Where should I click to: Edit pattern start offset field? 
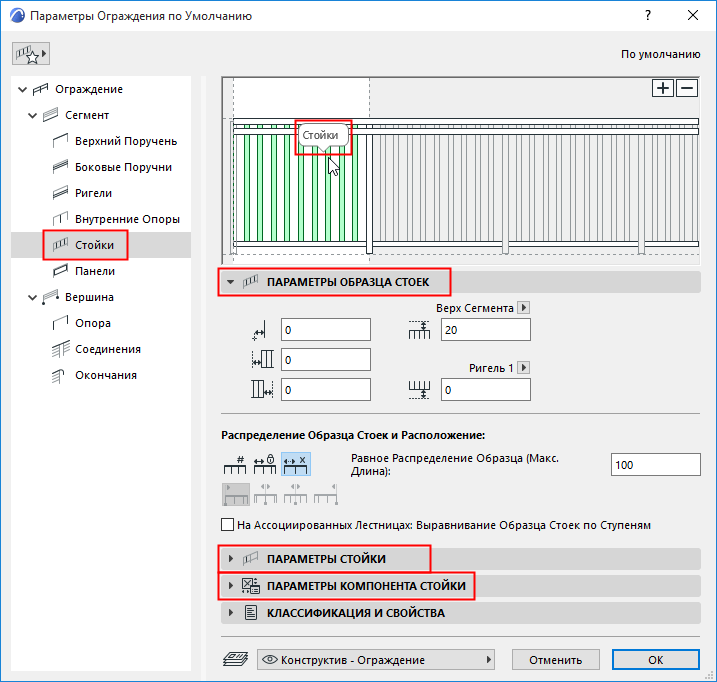(x=326, y=360)
